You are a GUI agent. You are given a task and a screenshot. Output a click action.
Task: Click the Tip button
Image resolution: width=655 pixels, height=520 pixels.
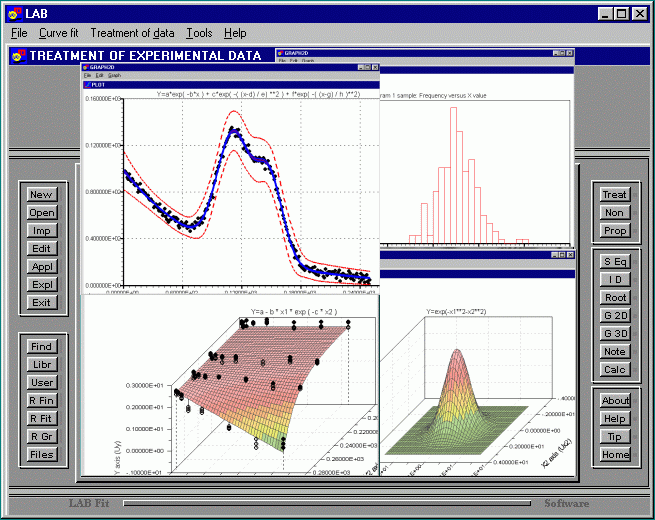615,437
